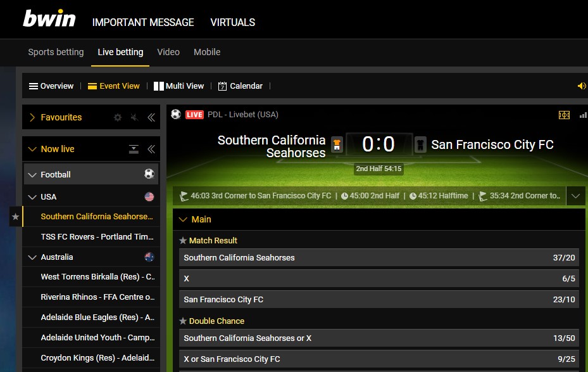Favourite the Double Chance market star
Image resolution: width=588 pixels, height=372 pixels.
(183, 321)
